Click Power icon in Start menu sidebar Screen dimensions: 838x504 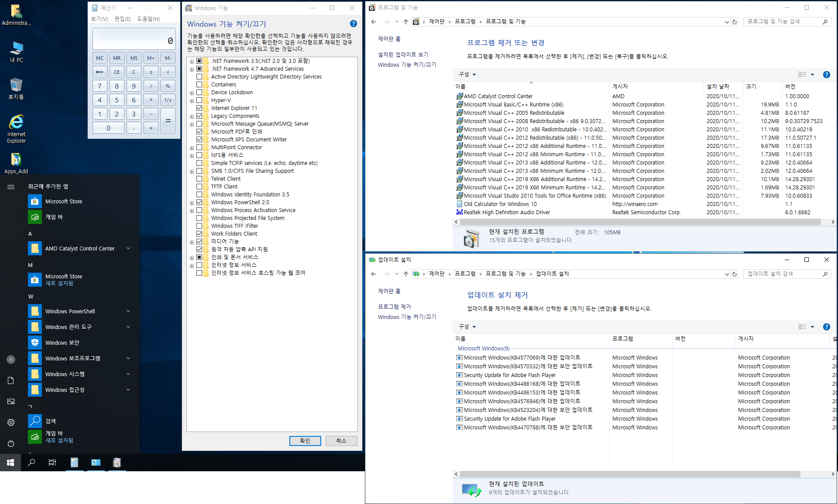pos(11,443)
